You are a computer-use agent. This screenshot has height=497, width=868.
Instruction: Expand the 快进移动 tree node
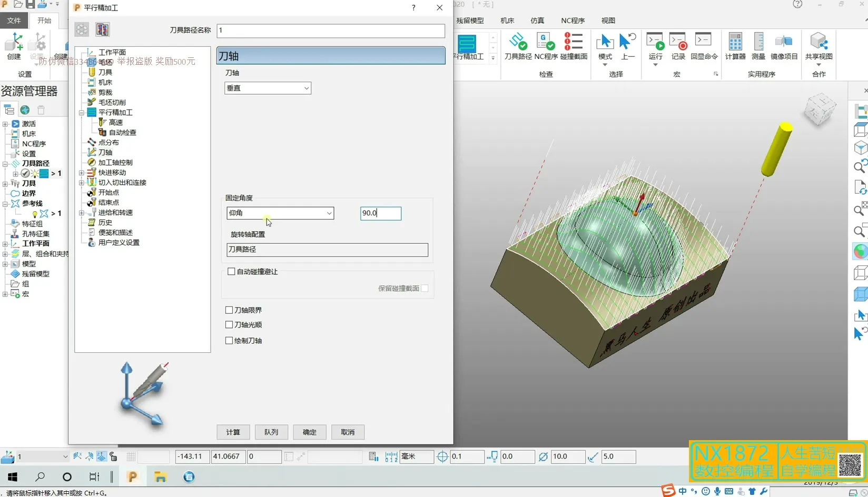click(x=82, y=173)
